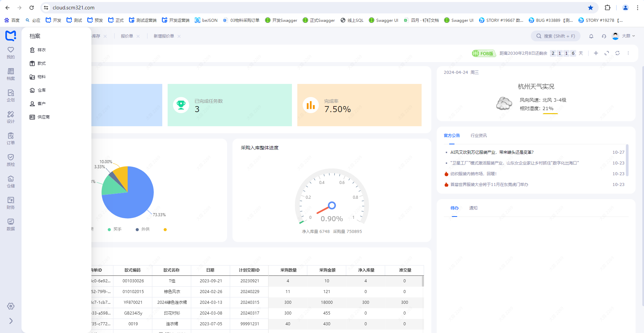The width and height of the screenshot is (644, 333).
Task: Click the FOB版 badge
Action: click(x=484, y=53)
